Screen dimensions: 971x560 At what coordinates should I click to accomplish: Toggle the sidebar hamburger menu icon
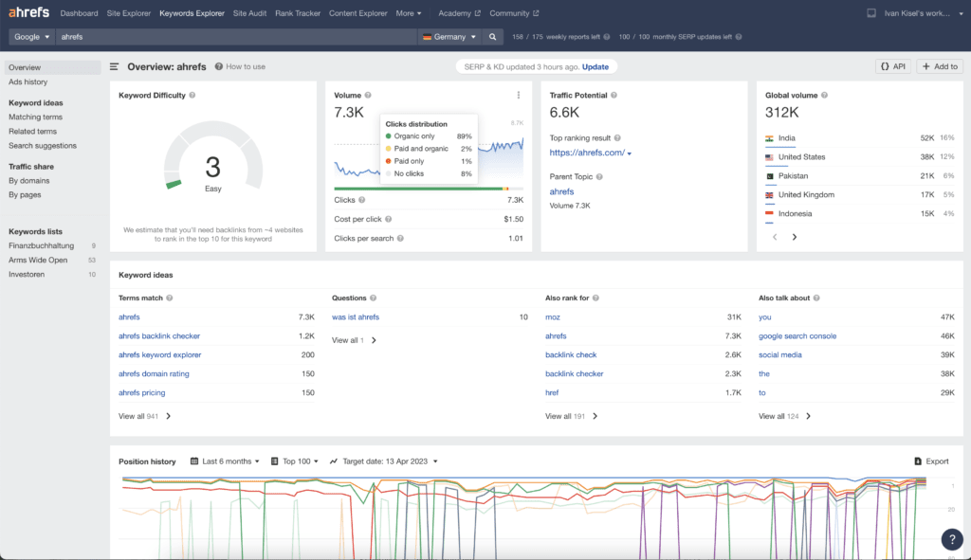coord(115,67)
